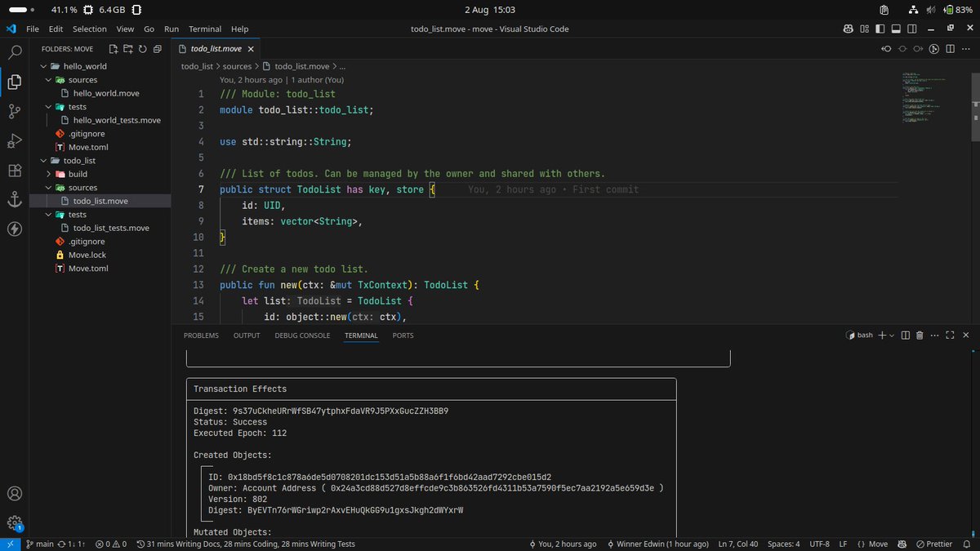This screenshot has width=980, height=551.
Task: Click the New Folder icon in the explorer header
Action: [128, 49]
